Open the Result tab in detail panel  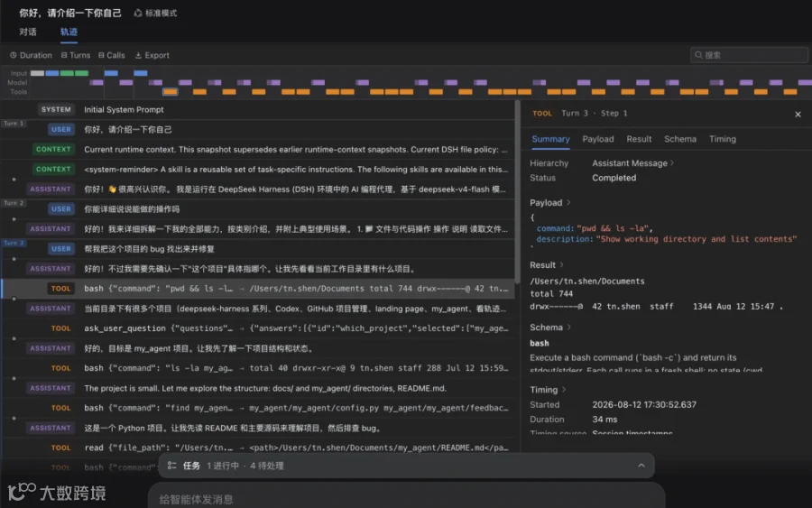click(639, 139)
